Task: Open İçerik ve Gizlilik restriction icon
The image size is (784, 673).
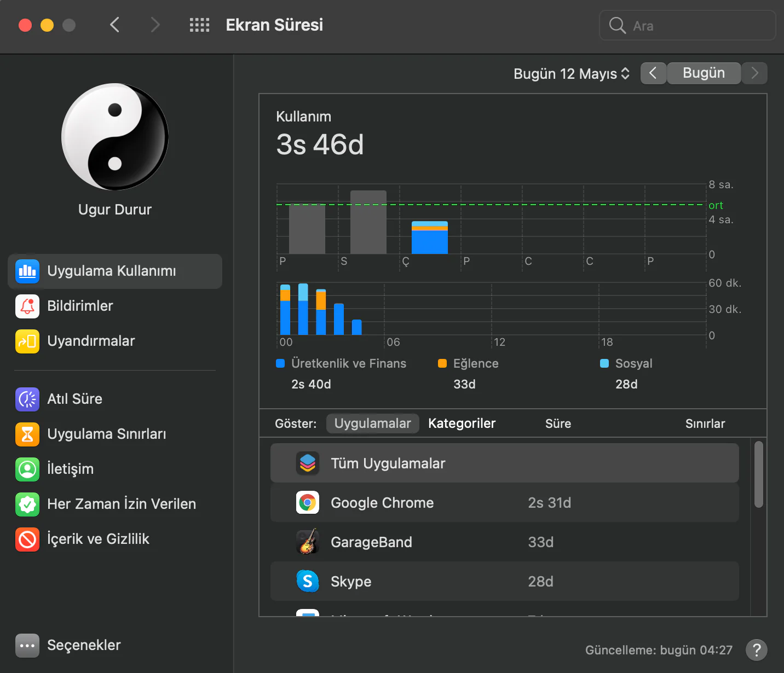Action: [27, 539]
